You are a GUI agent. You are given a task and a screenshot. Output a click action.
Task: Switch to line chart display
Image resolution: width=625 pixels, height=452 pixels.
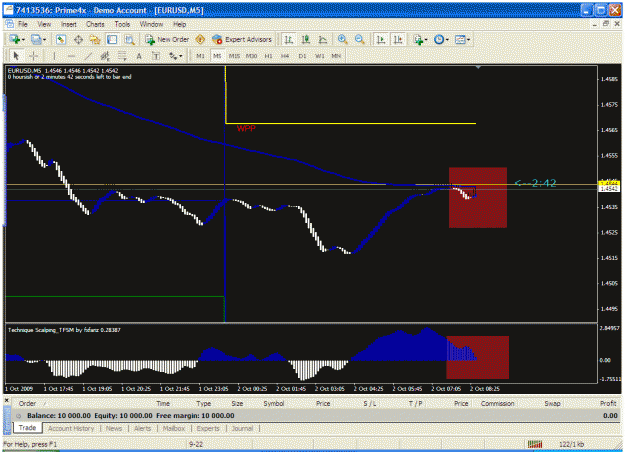[x=323, y=39]
